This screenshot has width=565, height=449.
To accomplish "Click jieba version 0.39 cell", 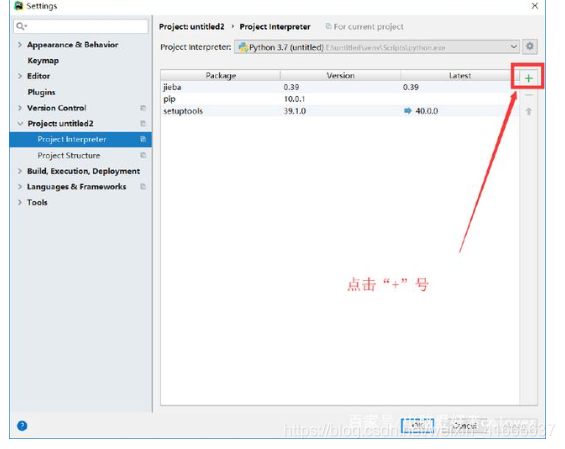I will [291, 87].
